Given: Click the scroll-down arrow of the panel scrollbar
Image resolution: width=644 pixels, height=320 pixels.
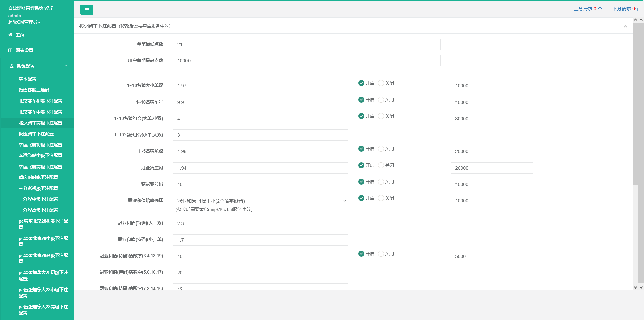Looking at the screenshot, I should coord(635,287).
